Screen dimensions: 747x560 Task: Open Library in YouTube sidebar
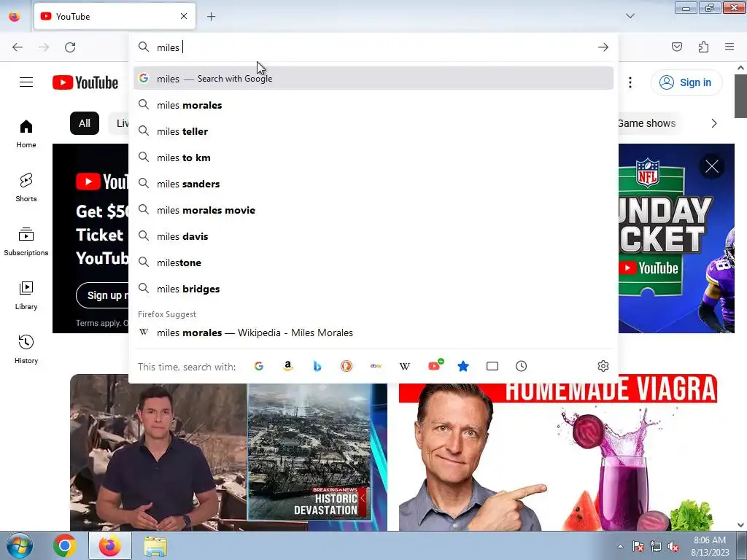coord(26,296)
